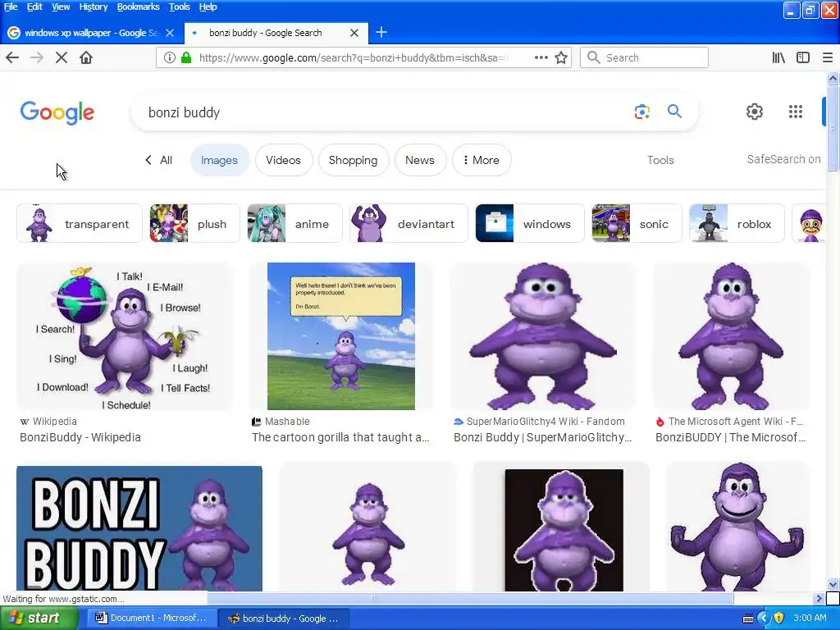
Task: Open the History menu
Action: click(94, 7)
